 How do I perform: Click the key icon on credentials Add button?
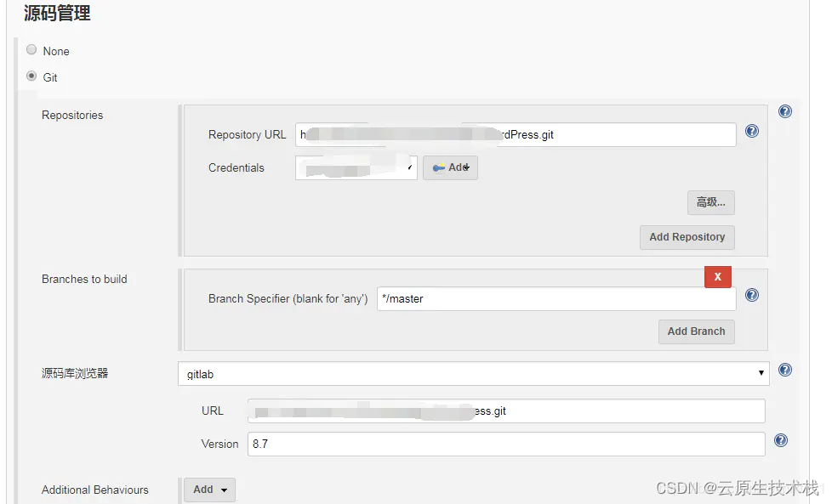[439, 168]
